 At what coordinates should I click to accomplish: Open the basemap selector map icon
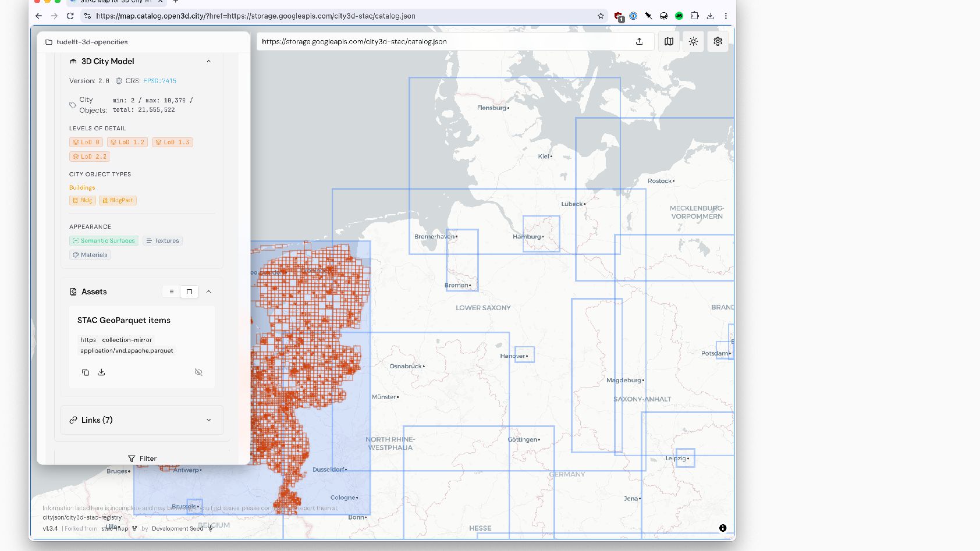(x=669, y=41)
